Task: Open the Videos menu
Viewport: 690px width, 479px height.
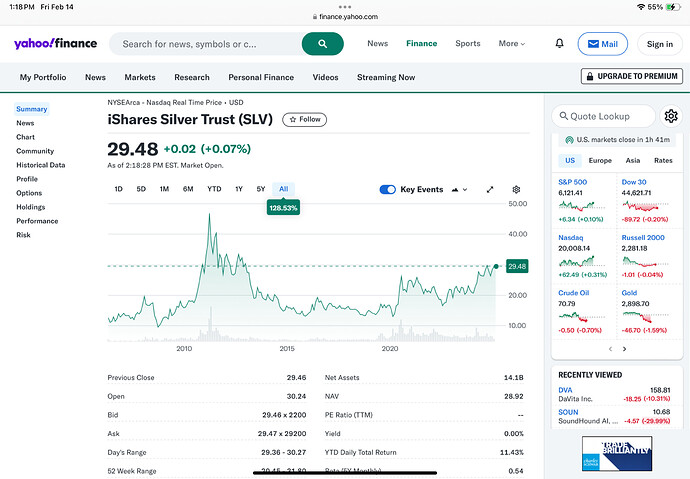Action: click(325, 77)
